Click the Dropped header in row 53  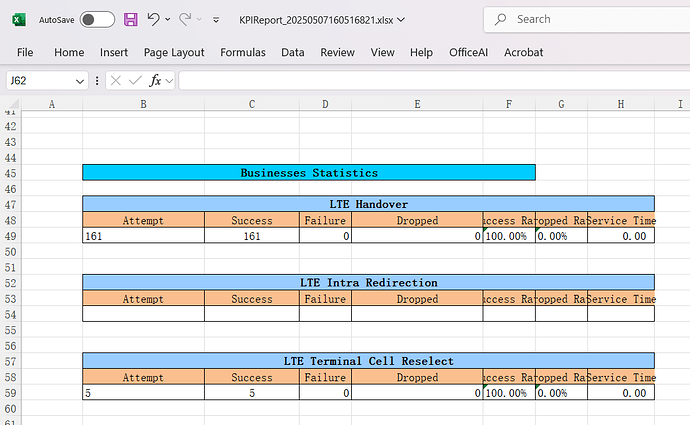(x=417, y=299)
